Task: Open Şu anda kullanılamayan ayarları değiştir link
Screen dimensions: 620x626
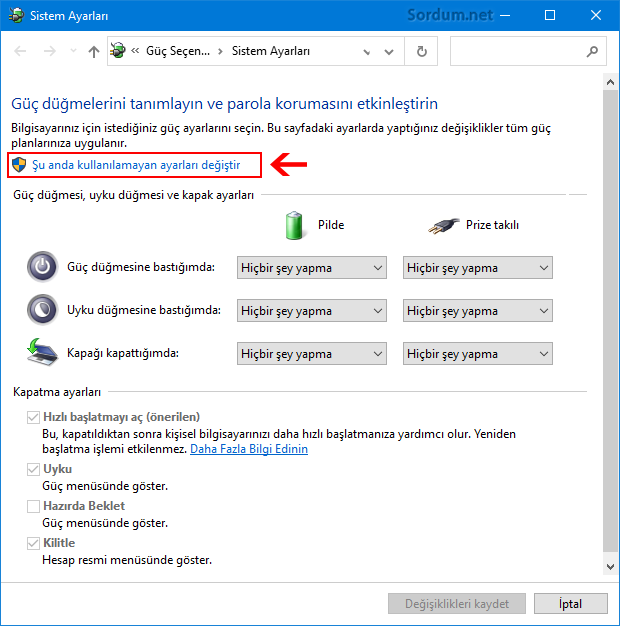Action: tap(136, 165)
